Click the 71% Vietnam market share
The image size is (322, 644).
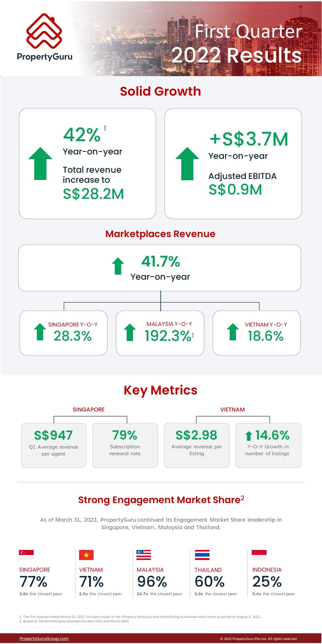coord(91,581)
